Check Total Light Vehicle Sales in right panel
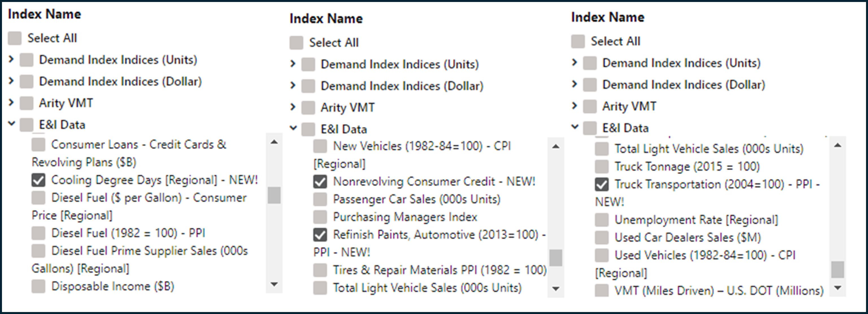This screenshot has width=868, height=314. 602,149
